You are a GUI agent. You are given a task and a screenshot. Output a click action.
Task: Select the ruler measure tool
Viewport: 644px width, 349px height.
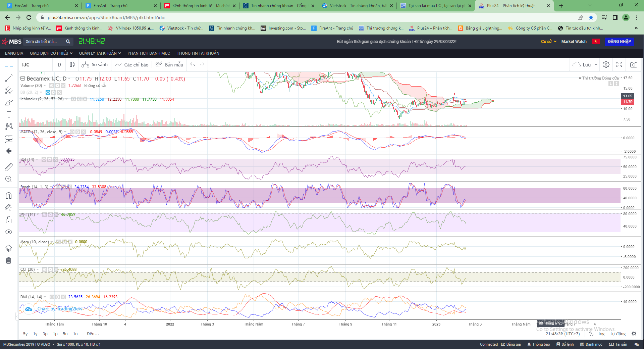point(9,167)
